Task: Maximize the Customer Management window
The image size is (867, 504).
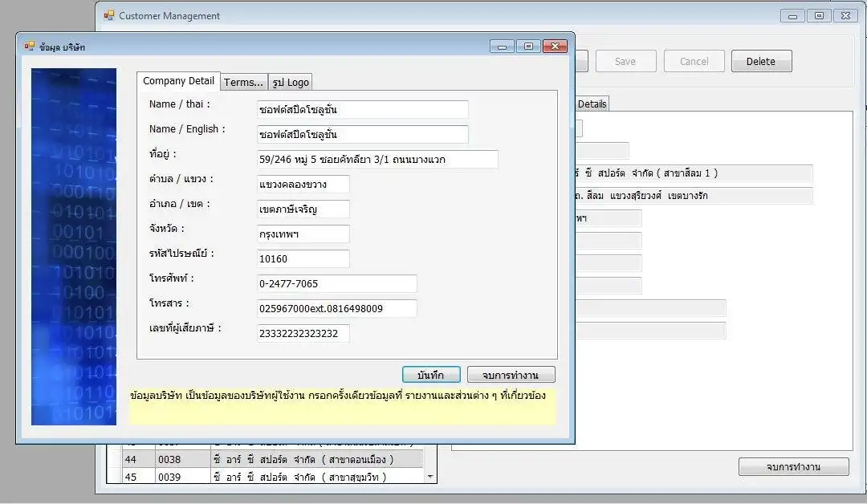Action: [819, 16]
